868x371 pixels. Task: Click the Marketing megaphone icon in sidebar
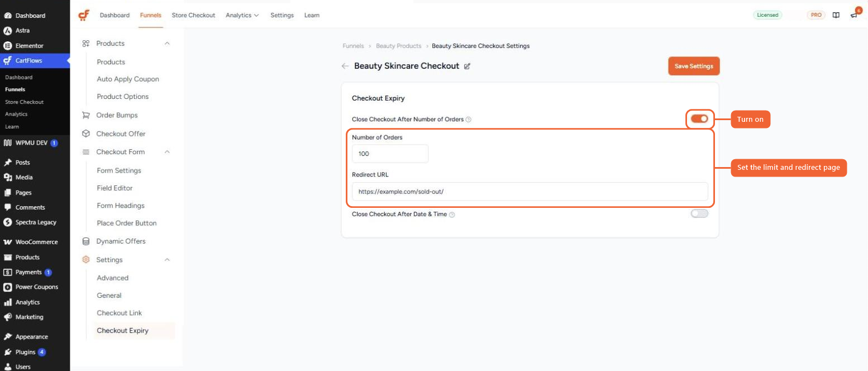pyautogui.click(x=8, y=317)
